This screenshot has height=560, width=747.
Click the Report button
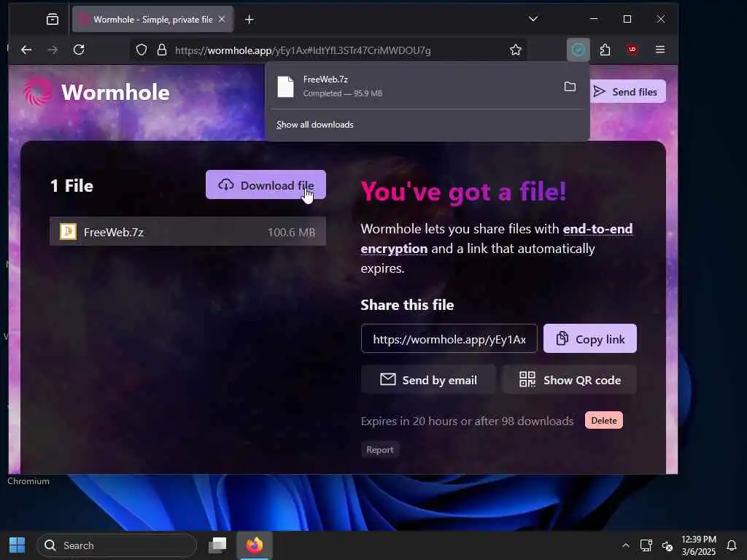(x=379, y=449)
